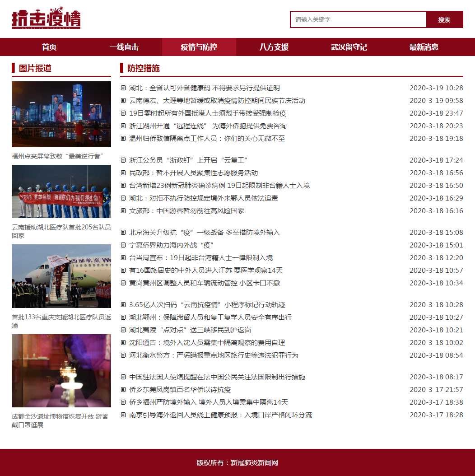Open article 文旅部：中国游客暂勿前往高风险国家
The image size is (475, 476).
point(186,211)
